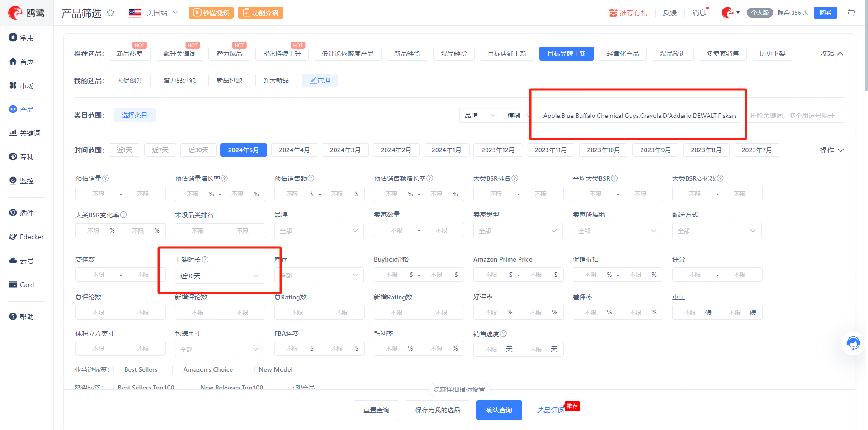The width and height of the screenshot is (868, 430).
Task: Select the 新品热卖 preset
Action: point(130,54)
